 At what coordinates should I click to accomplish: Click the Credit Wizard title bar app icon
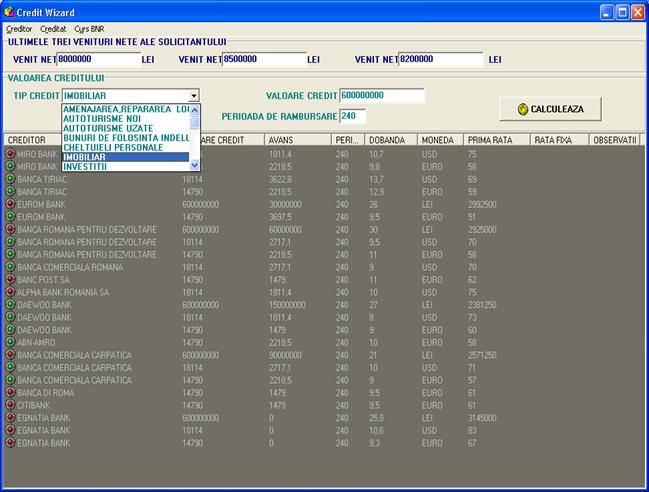(9, 12)
